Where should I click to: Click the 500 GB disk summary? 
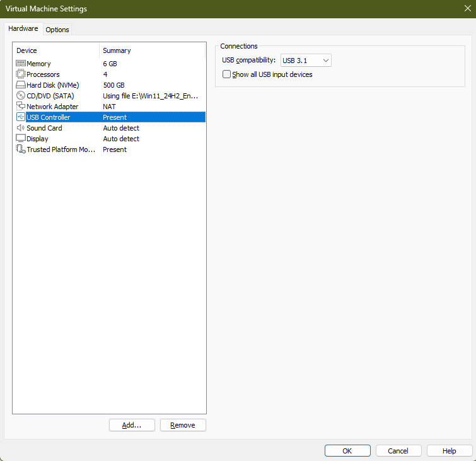pyautogui.click(x=114, y=85)
